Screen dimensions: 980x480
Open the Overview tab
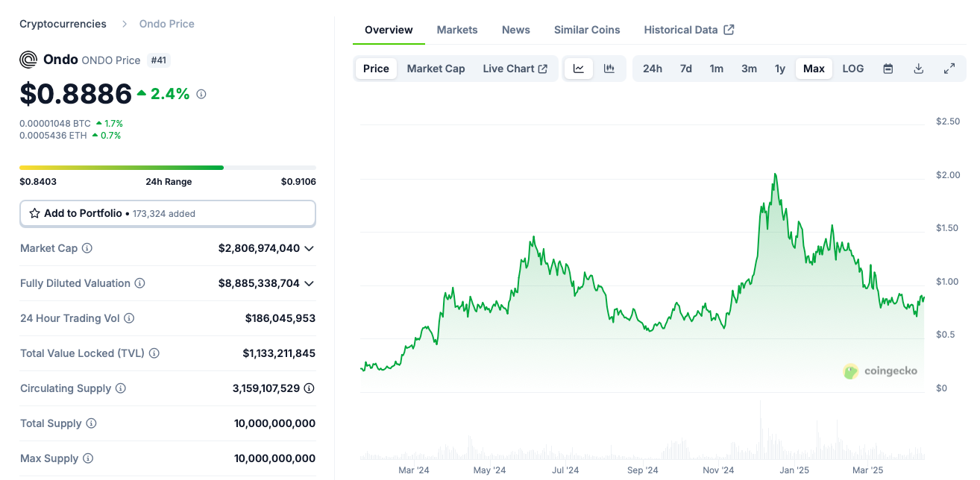pos(389,30)
